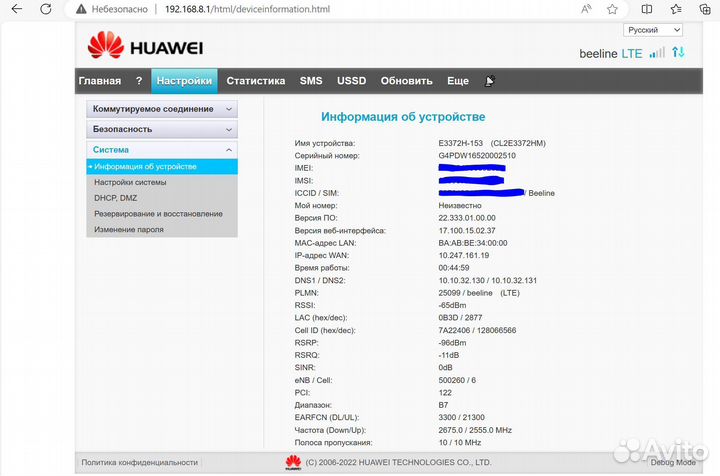
Task: Click the Huawei logo
Action: 145,45
